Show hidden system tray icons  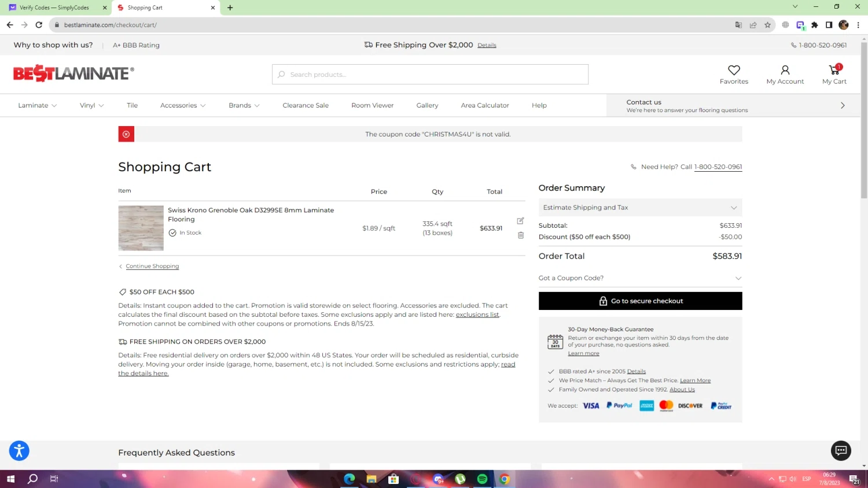pos(771,479)
